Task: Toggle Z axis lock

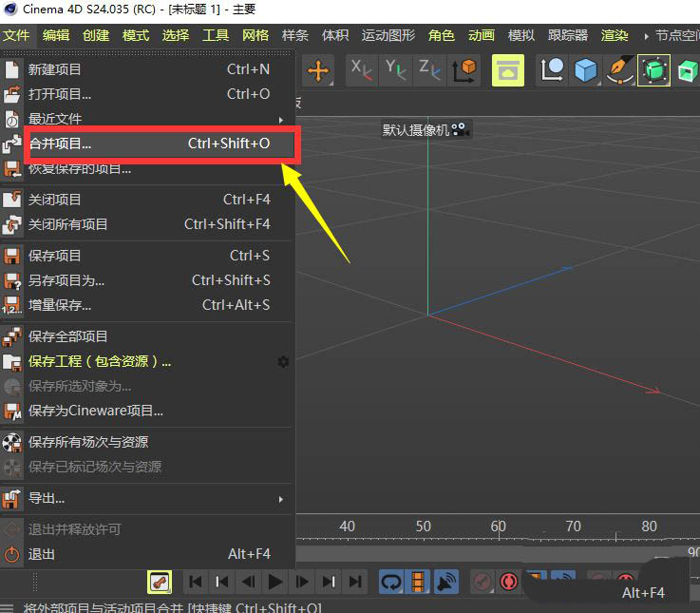Action: pyautogui.click(x=429, y=70)
